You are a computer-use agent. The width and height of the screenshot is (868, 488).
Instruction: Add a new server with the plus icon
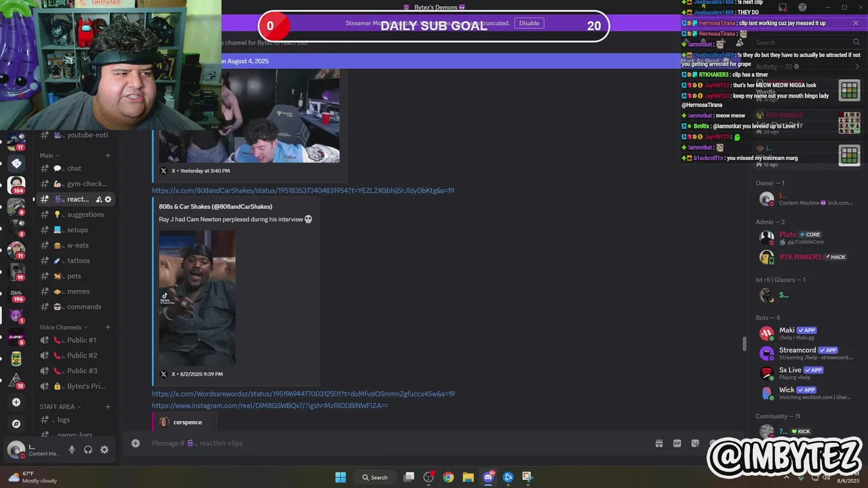click(x=16, y=402)
